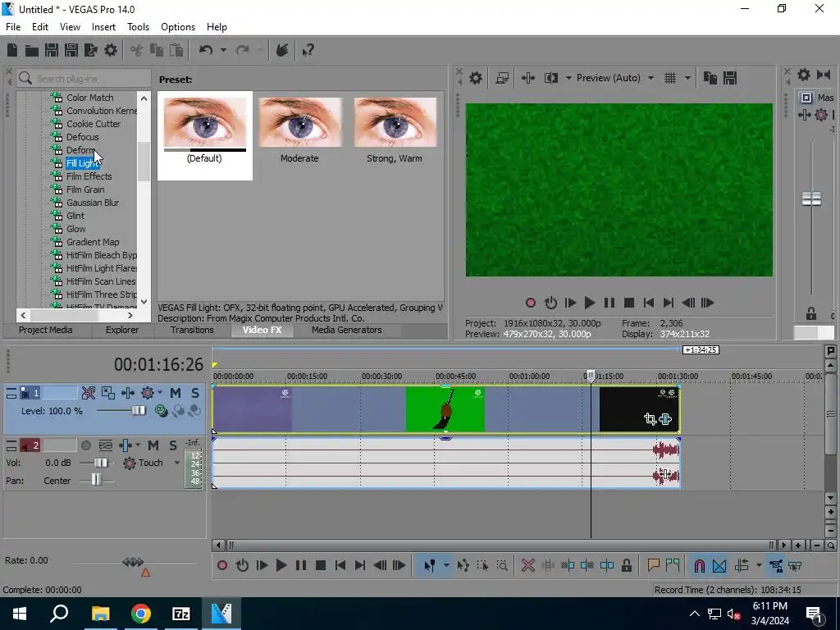Click the Lock event padlock icon

pos(626,565)
